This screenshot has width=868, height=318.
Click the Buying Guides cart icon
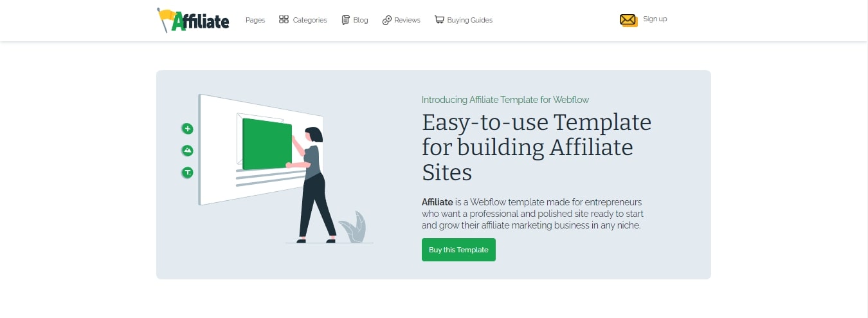pyautogui.click(x=439, y=20)
